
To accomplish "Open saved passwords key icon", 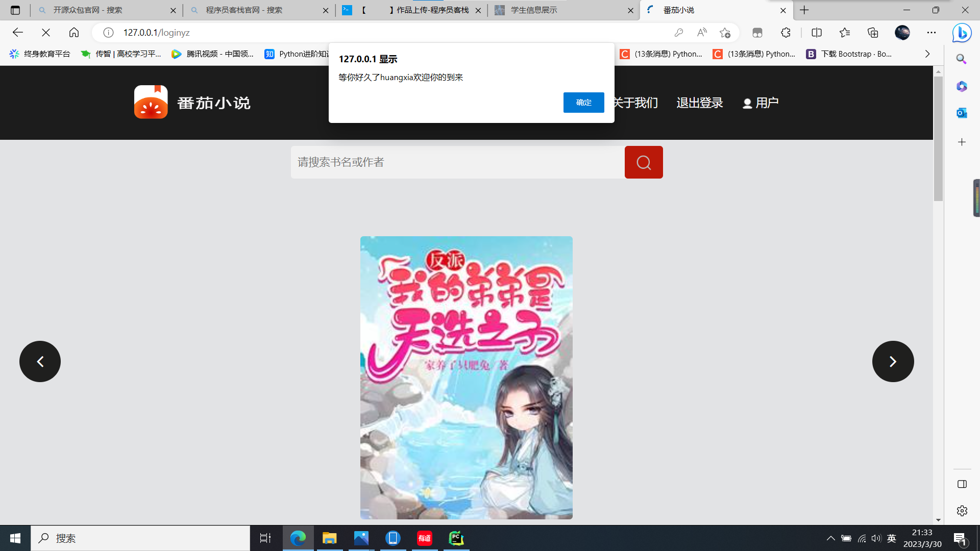I will click(x=679, y=33).
